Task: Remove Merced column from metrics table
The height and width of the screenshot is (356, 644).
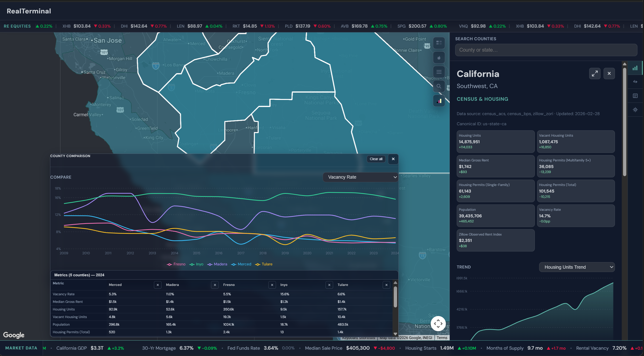Action: [x=158, y=285]
